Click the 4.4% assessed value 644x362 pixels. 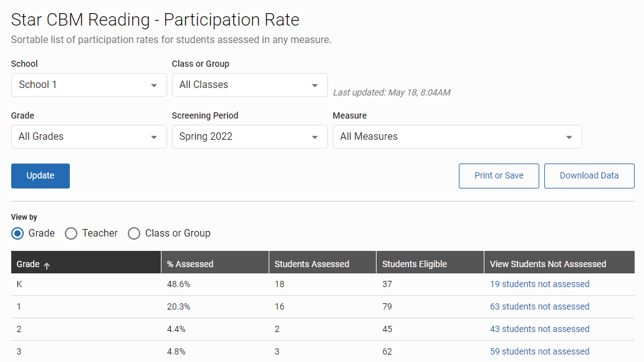[176, 329]
